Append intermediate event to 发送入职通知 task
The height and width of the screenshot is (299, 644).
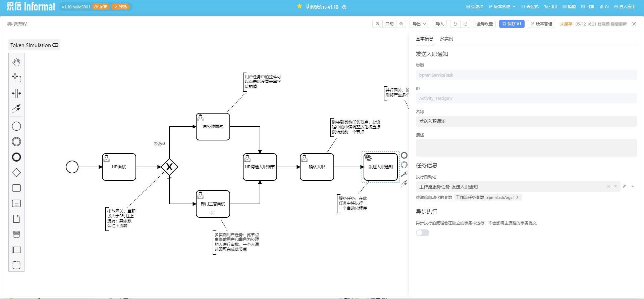point(405,165)
